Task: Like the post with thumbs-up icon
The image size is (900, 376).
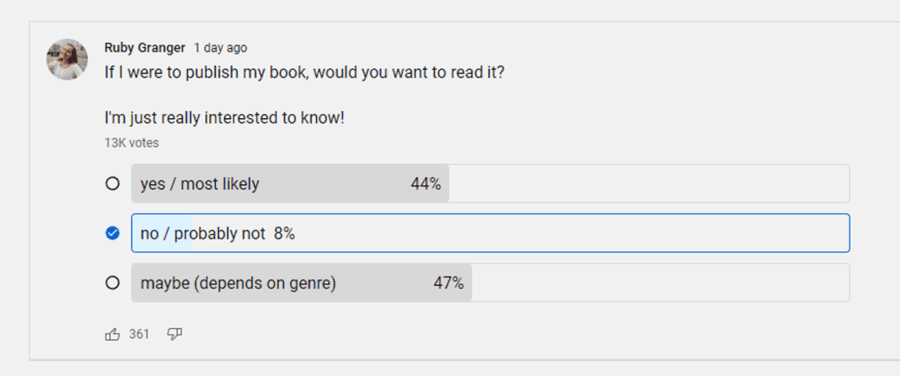Action: [x=112, y=335]
